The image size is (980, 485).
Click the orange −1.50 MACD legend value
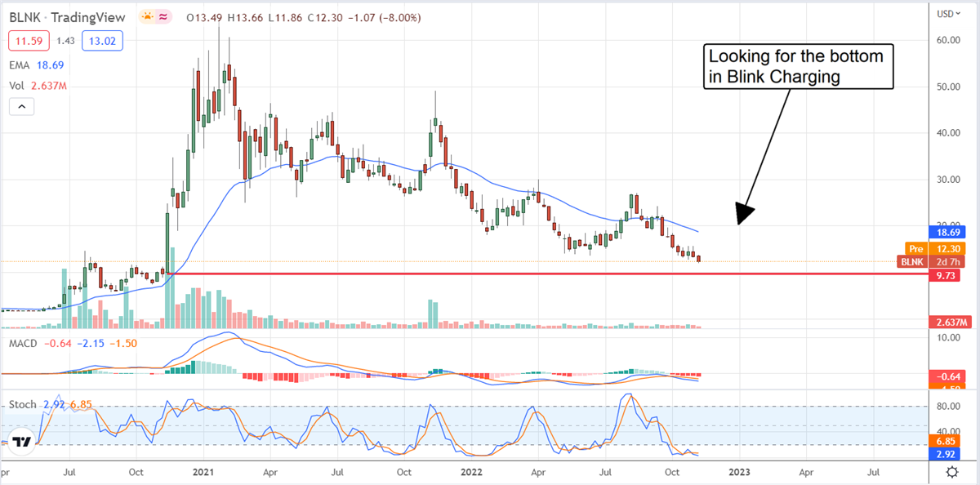point(122,344)
